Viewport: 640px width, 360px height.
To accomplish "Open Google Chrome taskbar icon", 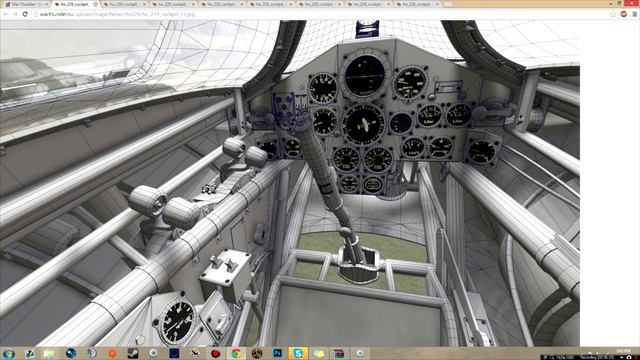I will pyautogui.click(x=236, y=353).
